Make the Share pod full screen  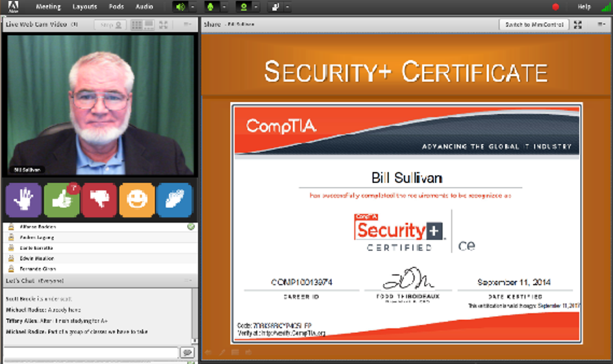click(x=578, y=25)
